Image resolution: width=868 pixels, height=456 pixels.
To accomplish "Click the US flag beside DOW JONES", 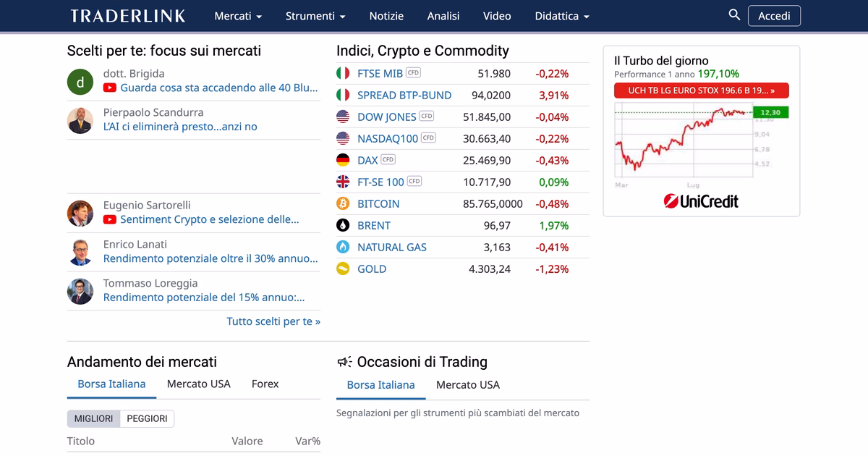I will coord(343,117).
